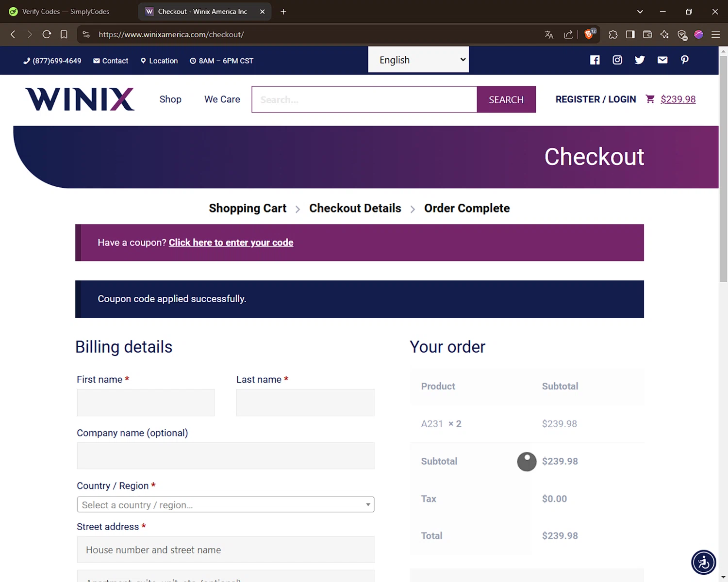This screenshot has width=728, height=582.
Task: Click the A231 × 2 product row
Action: point(527,424)
